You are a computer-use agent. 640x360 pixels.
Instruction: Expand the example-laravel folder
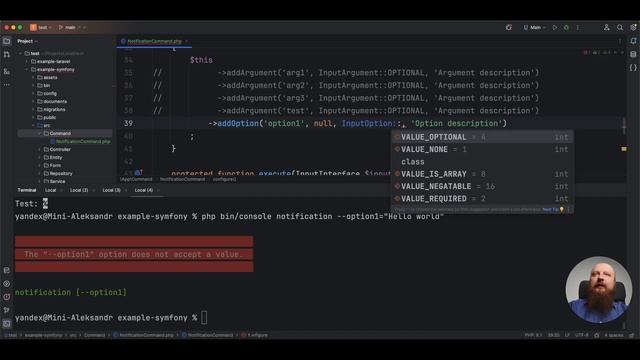point(27,62)
